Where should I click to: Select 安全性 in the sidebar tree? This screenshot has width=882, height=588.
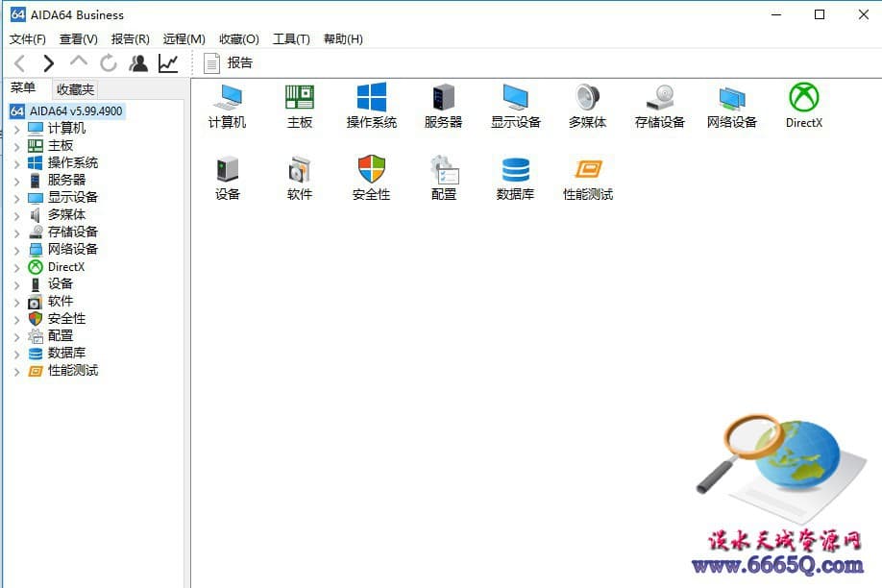(66, 318)
